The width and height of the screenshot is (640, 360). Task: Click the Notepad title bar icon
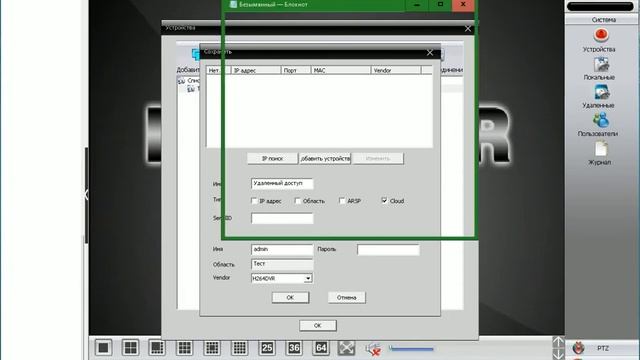point(233,4)
